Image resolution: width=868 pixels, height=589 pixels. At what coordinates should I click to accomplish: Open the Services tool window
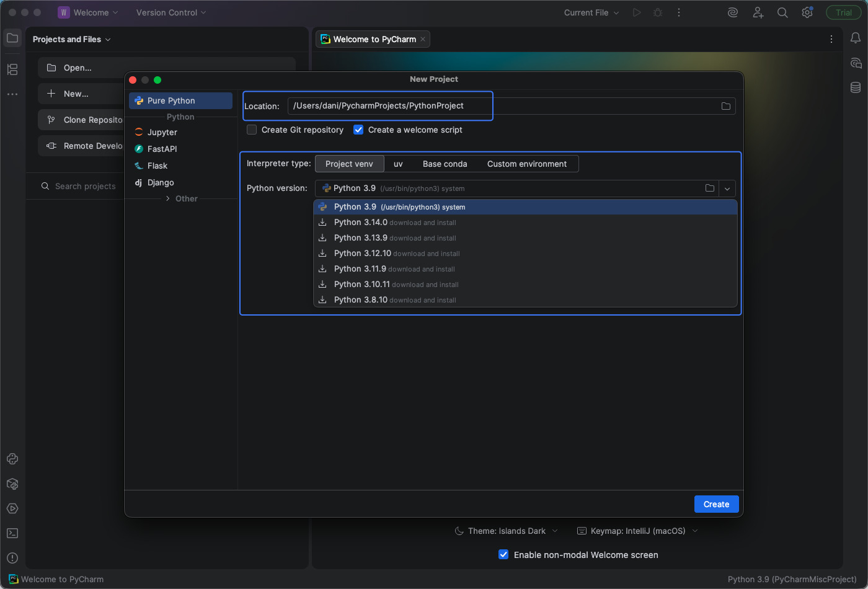12,508
